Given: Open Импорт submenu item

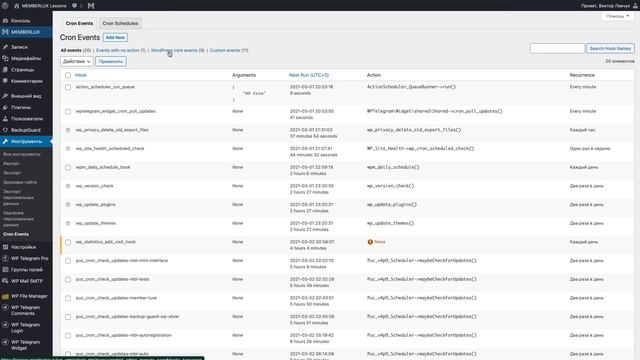Looking at the screenshot, I should [11, 163].
